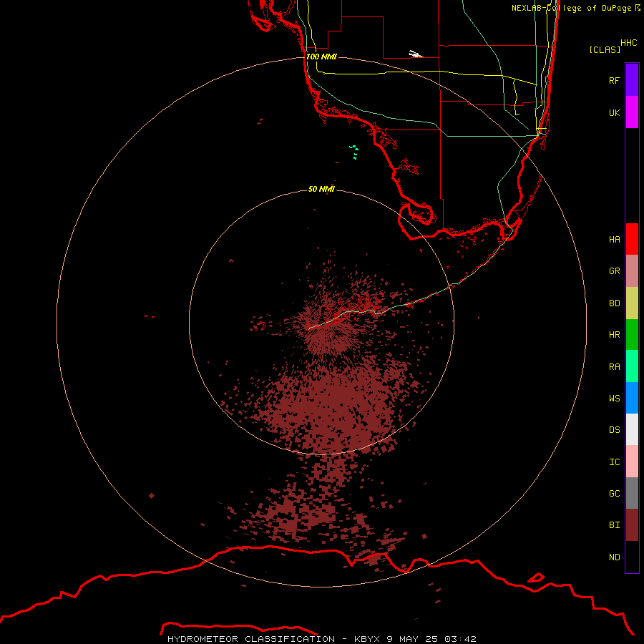This screenshot has width=644, height=644.
Task: Click the Hydrometeor Classification KBYX caption
Action: 321,639
